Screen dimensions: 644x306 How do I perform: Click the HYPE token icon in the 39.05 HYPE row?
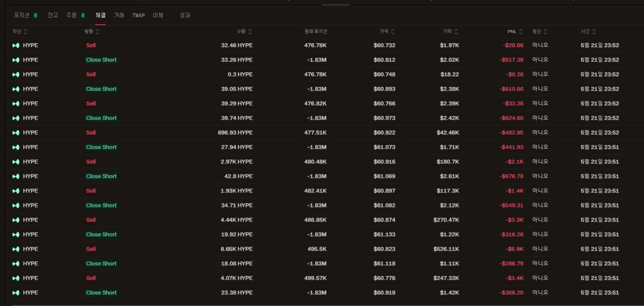point(16,89)
